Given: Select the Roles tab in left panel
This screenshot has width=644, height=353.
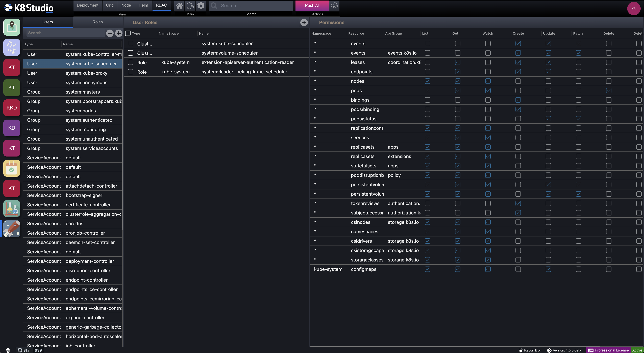Looking at the screenshot, I should pyautogui.click(x=97, y=22).
